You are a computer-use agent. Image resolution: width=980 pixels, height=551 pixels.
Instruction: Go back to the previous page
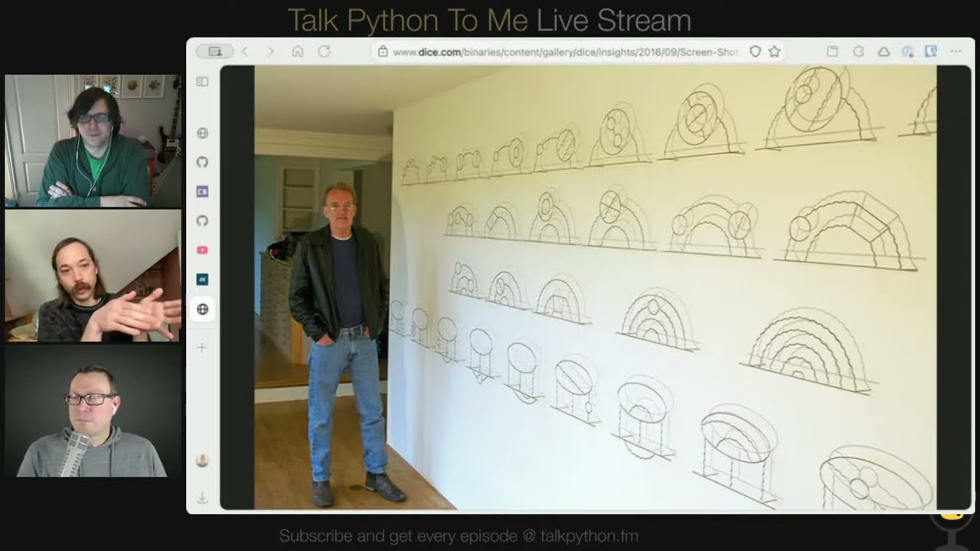(x=245, y=51)
